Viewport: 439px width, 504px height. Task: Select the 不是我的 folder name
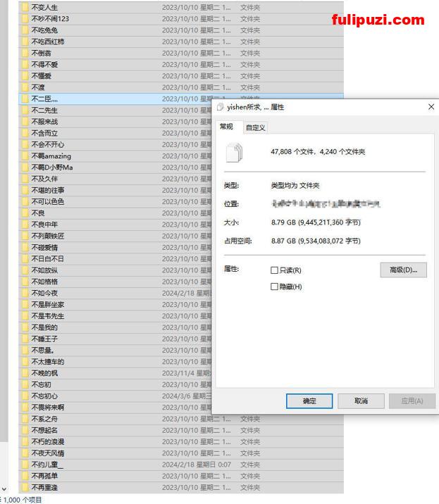click(44, 327)
